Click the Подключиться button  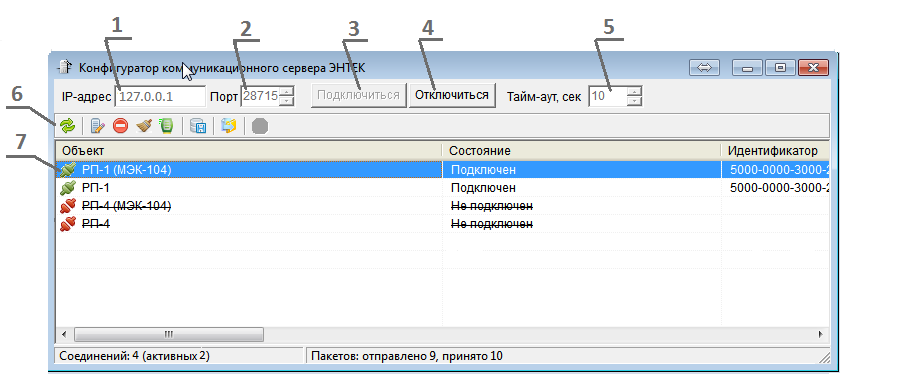click(x=358, y=95)
